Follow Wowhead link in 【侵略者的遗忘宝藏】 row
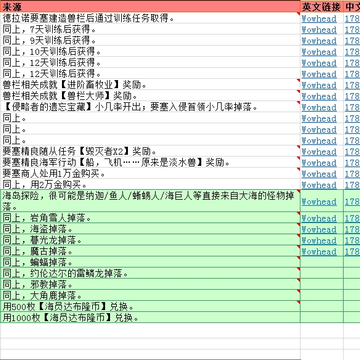This screenshot has width=360, height=360. click(319, 107)
